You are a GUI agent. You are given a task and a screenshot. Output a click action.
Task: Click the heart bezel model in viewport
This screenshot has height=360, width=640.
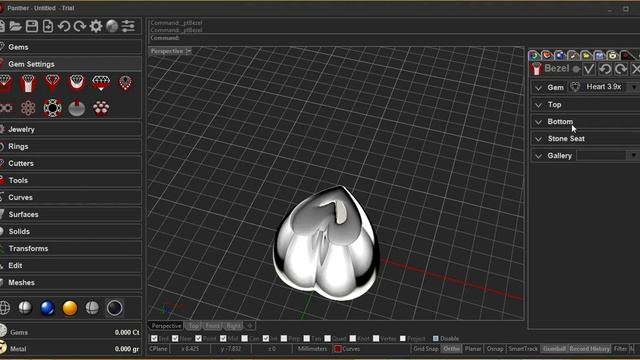coord(326,245)
